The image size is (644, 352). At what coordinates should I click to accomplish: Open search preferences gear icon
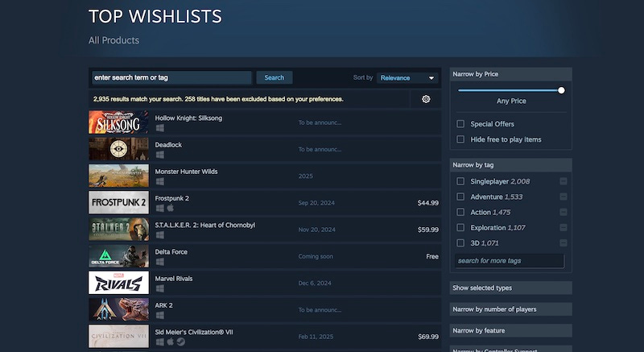tap(426, 99)
